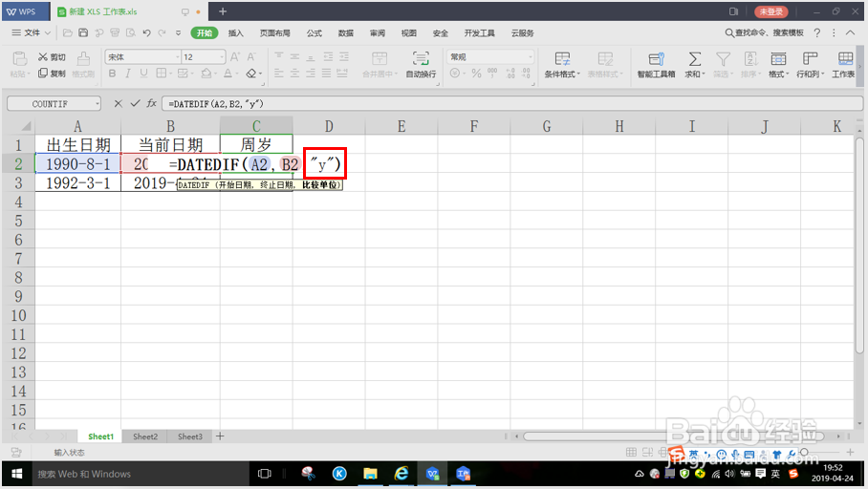Open a new document tab with plus
Image resolution: width=868 pixels, height=489 pixels.
(223, 11)
